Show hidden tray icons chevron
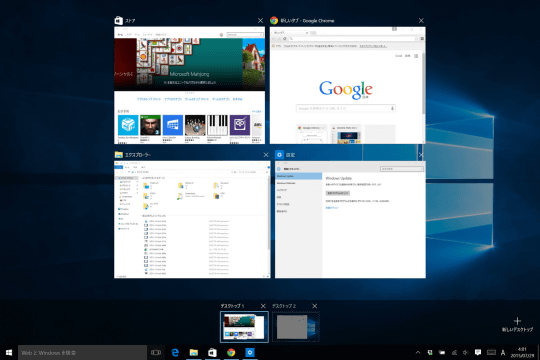This screenshot has width=540, height=360. click(418, 352)
